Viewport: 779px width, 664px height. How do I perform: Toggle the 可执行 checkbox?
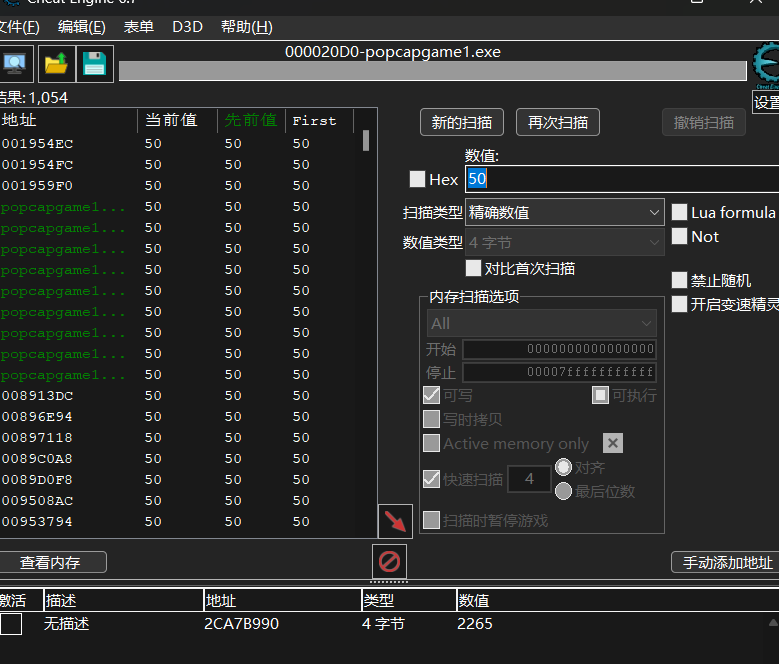pyautogui.click(x=600, y=395)
